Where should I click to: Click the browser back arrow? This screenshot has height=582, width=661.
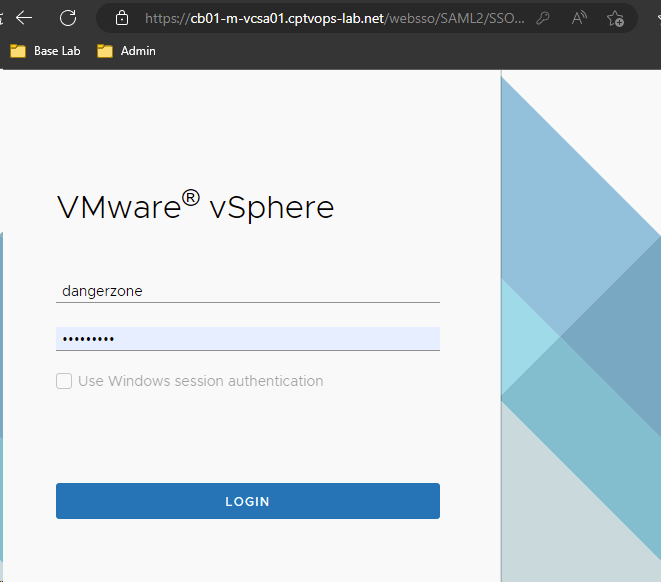tap(24, 18)
